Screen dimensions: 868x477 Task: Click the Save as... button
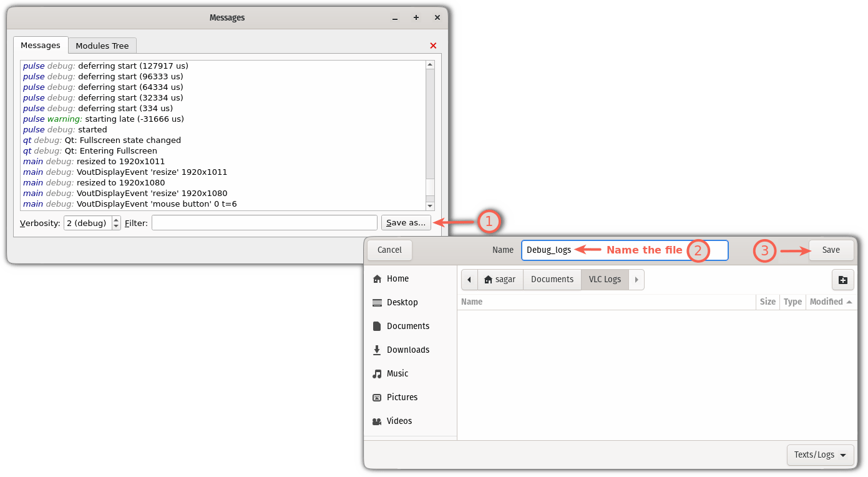(x=406, y=223)
